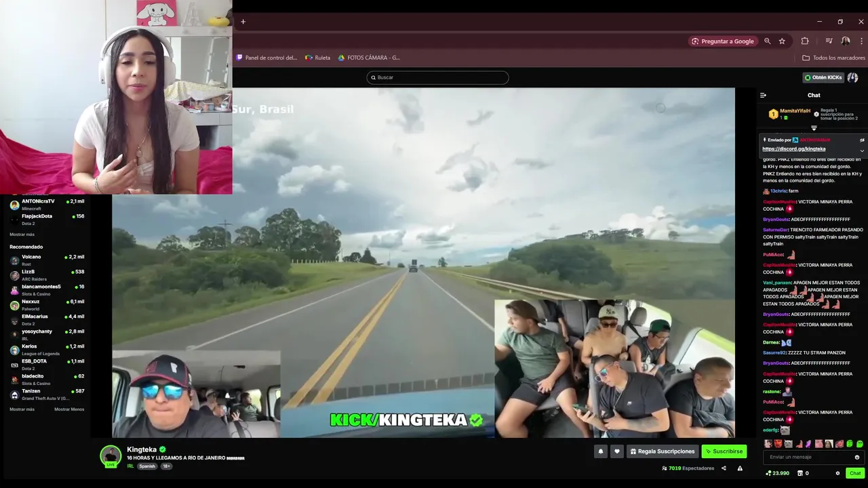Focus the Buscar search field
The height and width of the screenshot is (488, 868).
coord(437,77)
